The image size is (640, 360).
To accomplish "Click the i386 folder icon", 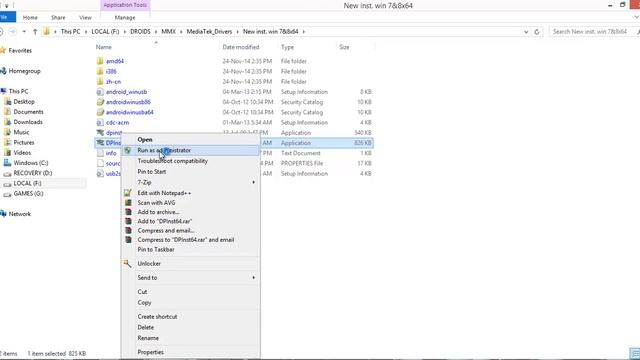I will pos(100,71).
